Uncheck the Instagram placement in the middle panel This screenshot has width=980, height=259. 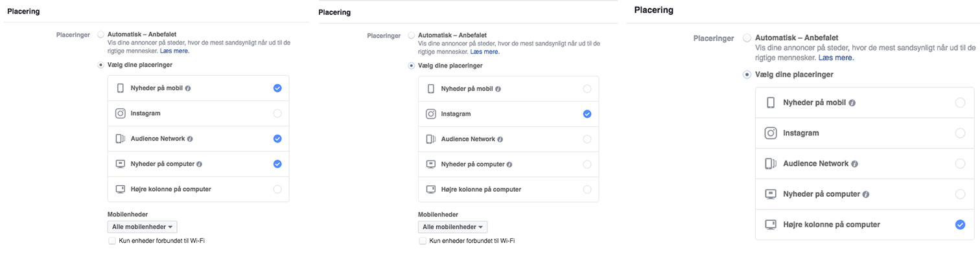tap(587, 114)
